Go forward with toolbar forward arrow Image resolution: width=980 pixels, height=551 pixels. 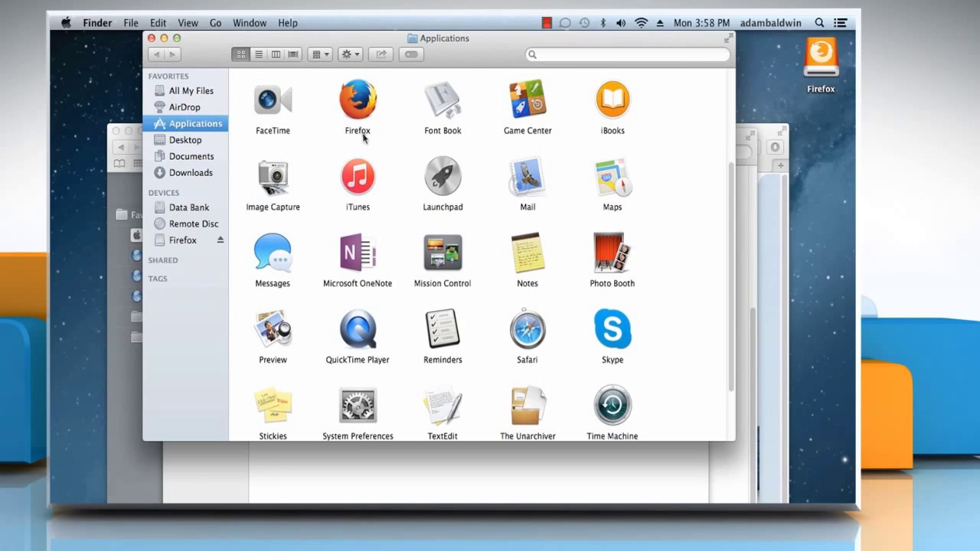tap(173, 54)
